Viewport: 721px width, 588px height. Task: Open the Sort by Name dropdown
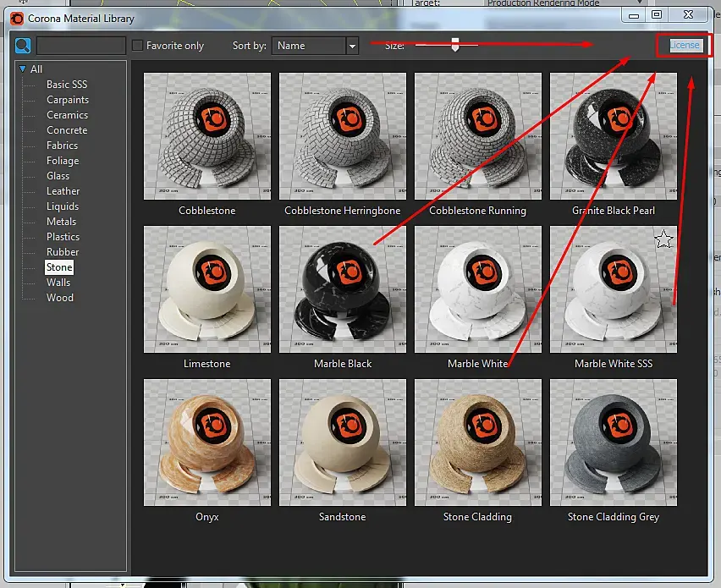click(x=315, y=46)
